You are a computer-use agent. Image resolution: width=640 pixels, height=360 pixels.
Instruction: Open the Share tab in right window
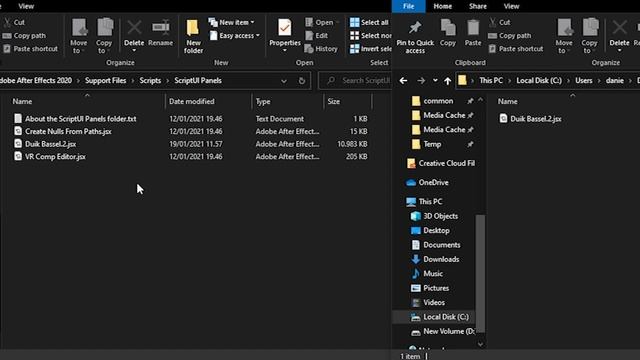pyautogui.click(x=478, y=6)
